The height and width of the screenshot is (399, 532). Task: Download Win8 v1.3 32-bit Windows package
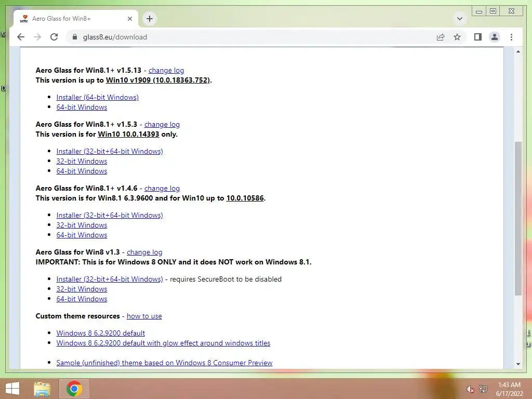(x=82, y=289)
